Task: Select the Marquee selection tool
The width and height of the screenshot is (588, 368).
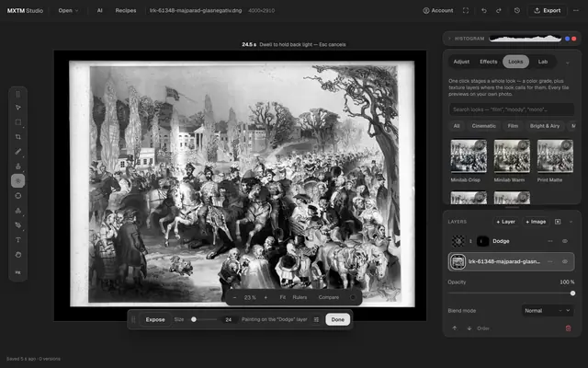Action: [18, 122]
